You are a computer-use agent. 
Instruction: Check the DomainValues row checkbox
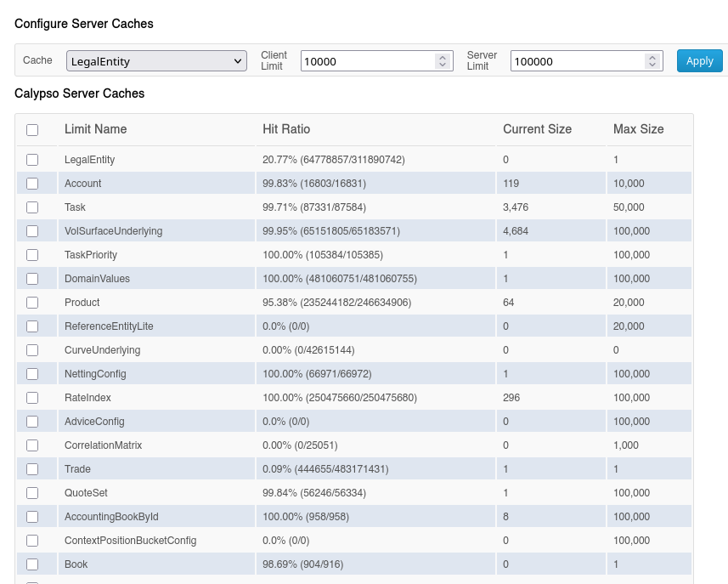pyautogui.click(x=32, y=278)
